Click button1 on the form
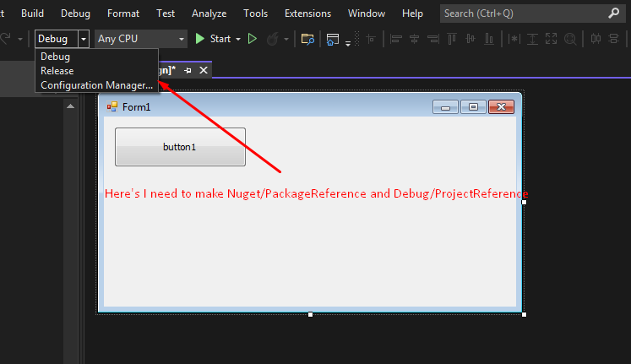This screenshot has height=364, width=631. tap(180, 147)
